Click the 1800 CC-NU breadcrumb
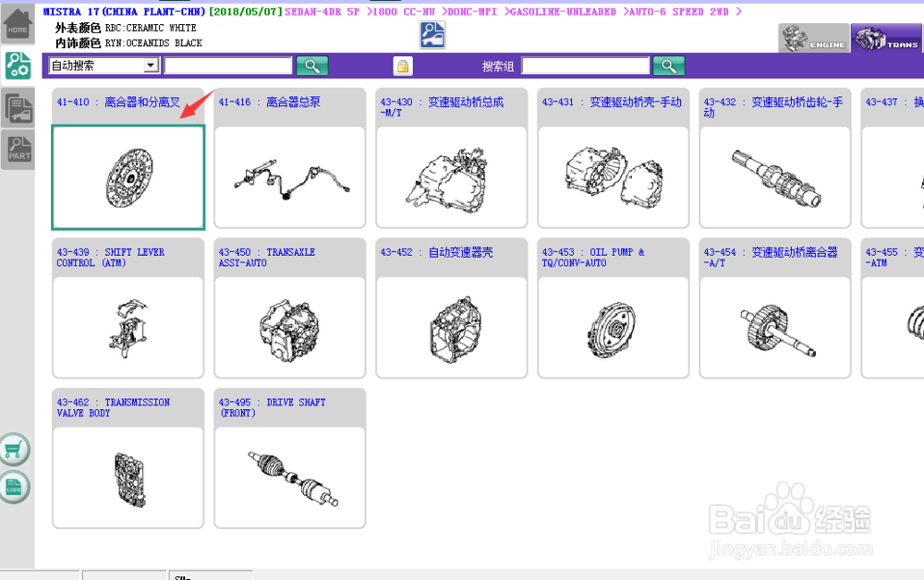Image resolution: width=924 pixels, height=580 pixels. coord(405,12)
